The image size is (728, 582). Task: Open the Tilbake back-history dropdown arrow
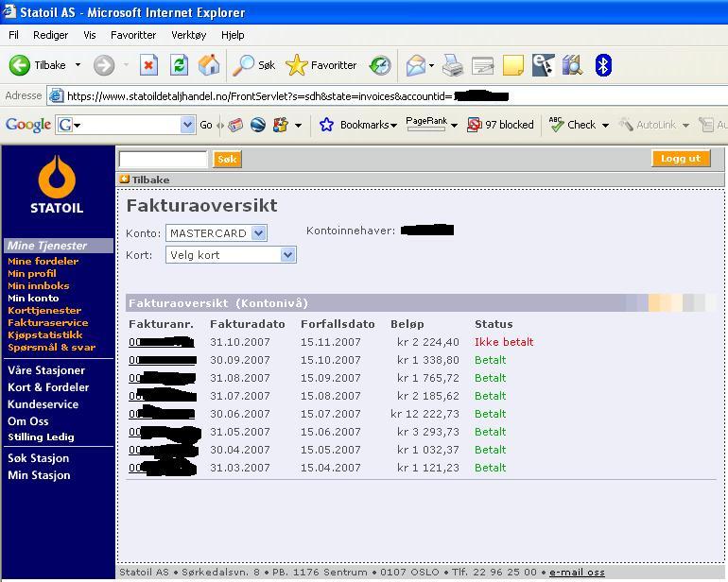pos(78,65)
